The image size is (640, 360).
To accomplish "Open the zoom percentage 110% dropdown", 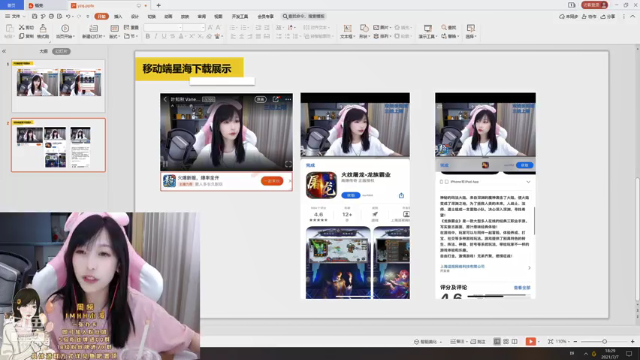I will pos(569,341).
